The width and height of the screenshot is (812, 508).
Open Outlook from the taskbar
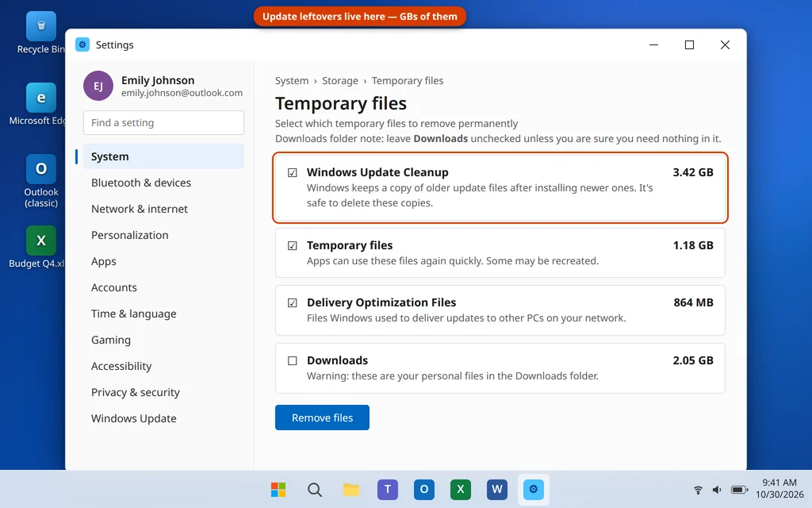tap(424, 489)
